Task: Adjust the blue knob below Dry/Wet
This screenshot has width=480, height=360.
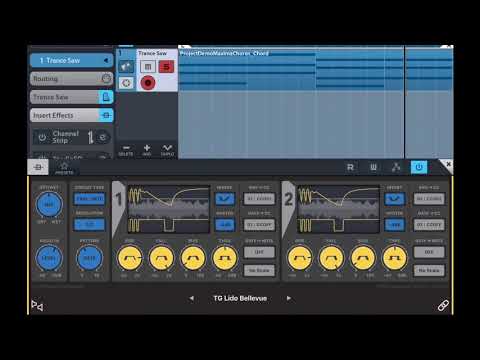Action: [49, 258]
